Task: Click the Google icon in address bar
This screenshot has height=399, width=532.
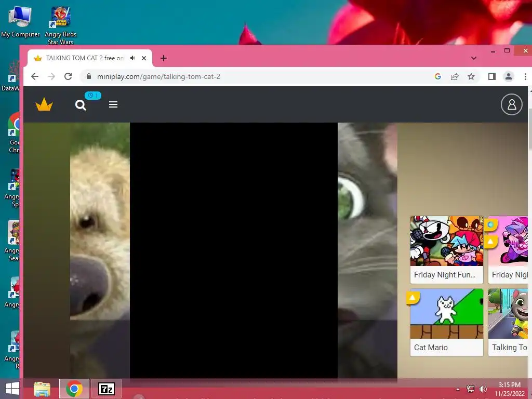Action: [437, 76]
